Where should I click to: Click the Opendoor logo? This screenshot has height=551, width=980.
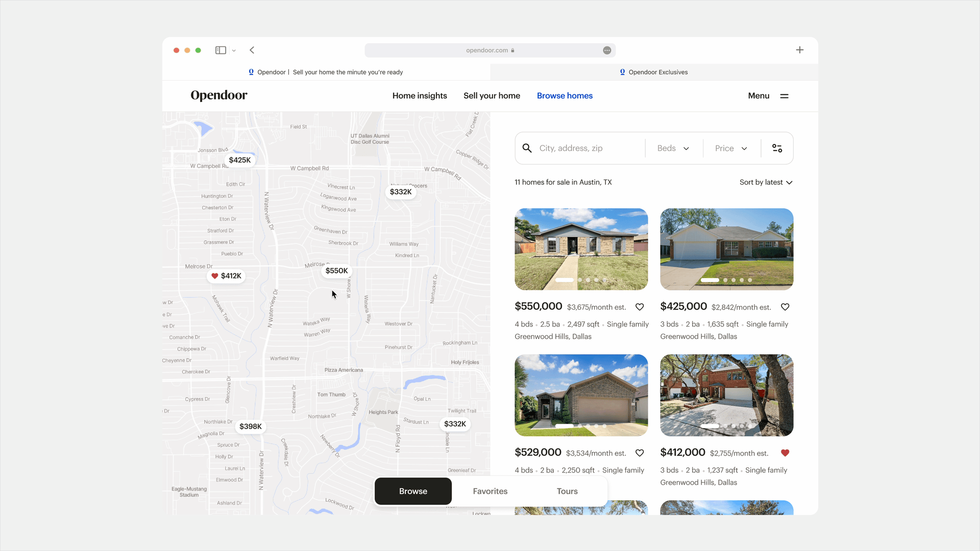pos(219,95)
